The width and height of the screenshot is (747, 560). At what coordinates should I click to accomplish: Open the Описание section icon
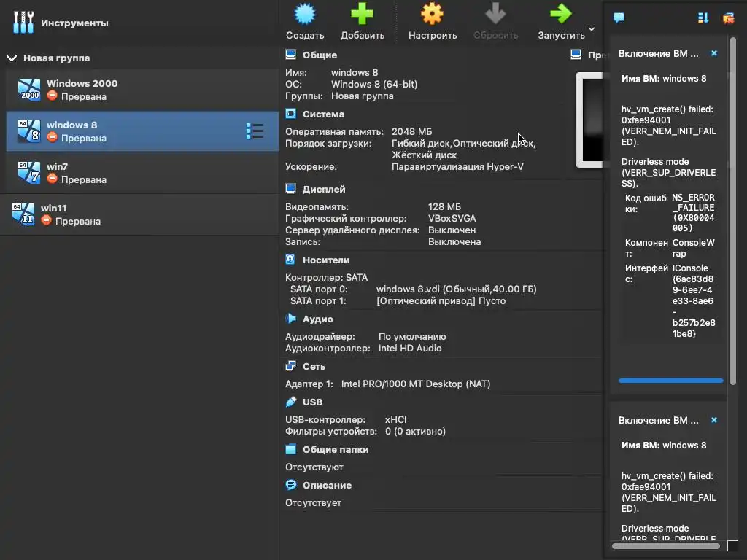(x=290, y=485)
